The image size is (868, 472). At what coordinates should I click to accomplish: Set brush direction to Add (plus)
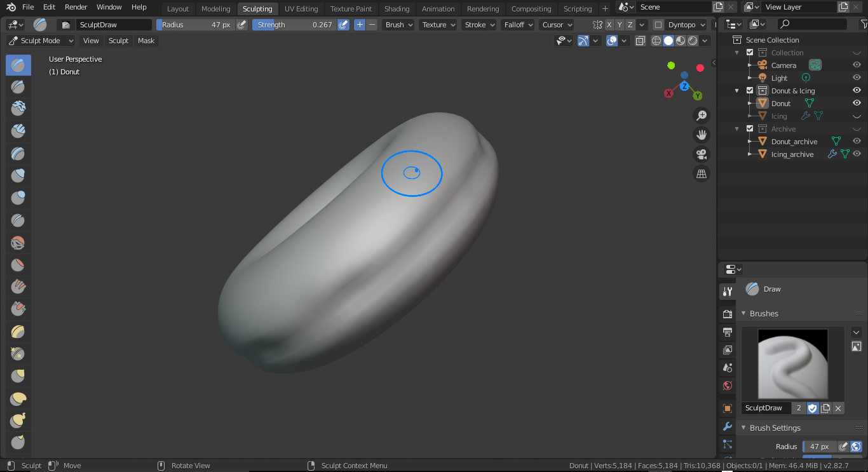[x=360, y=25]
